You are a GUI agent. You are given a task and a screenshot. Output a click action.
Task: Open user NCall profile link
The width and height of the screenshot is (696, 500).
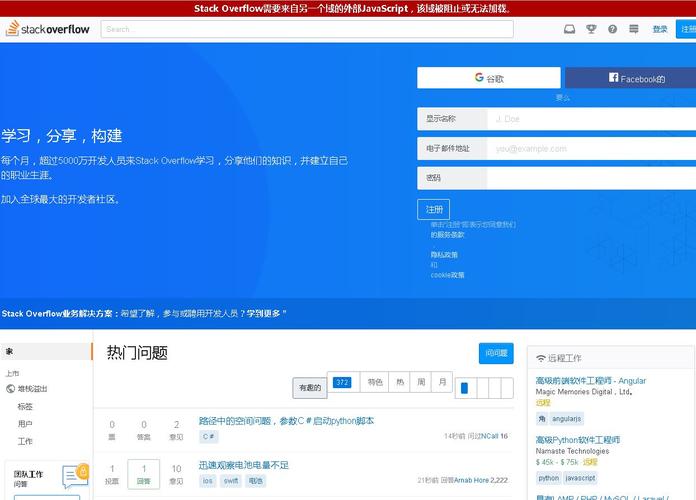[x=490, y=436]
